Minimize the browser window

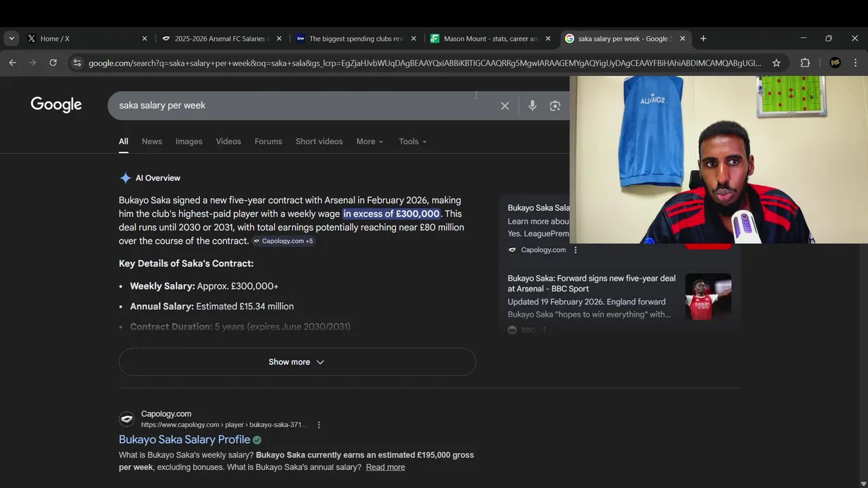coord(803,39)
